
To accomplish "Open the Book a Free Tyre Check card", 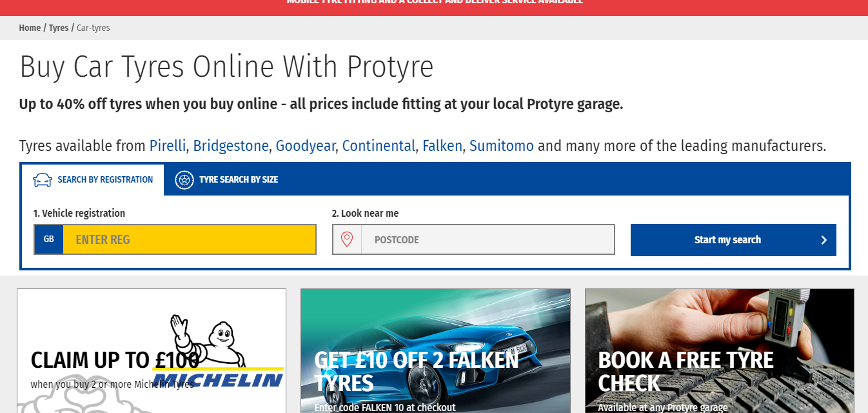I will [x=720, y=351].
